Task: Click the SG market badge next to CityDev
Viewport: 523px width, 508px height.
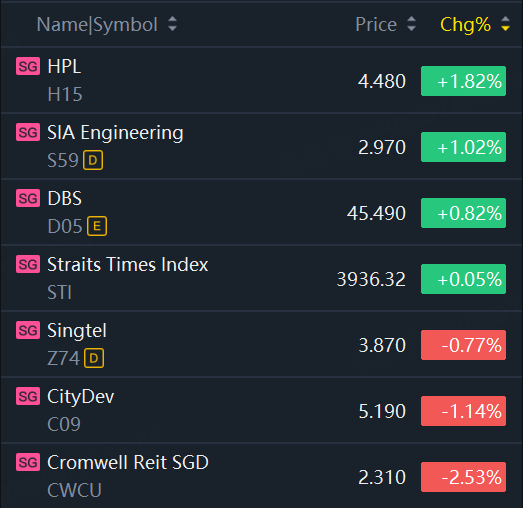Action: [x=28, y=396]
